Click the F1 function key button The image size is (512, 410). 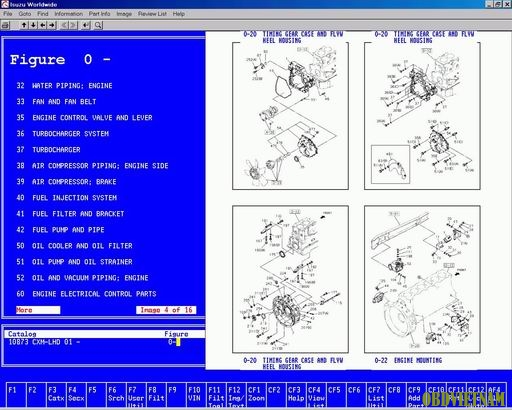click(x=16, y=395)
